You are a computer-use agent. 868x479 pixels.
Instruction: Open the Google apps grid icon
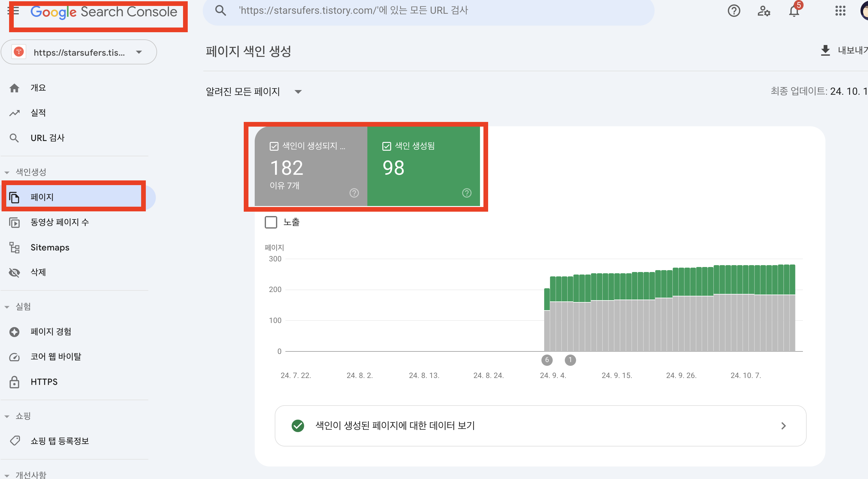840,11
